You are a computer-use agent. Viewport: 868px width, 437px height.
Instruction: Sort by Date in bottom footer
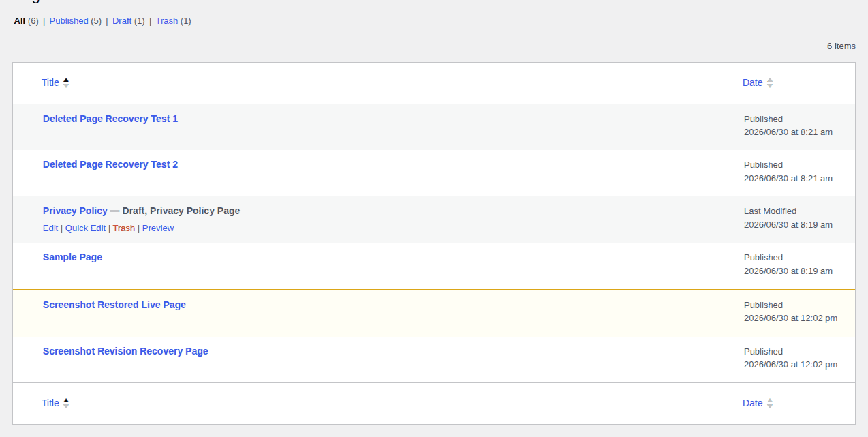click(752, 403)
